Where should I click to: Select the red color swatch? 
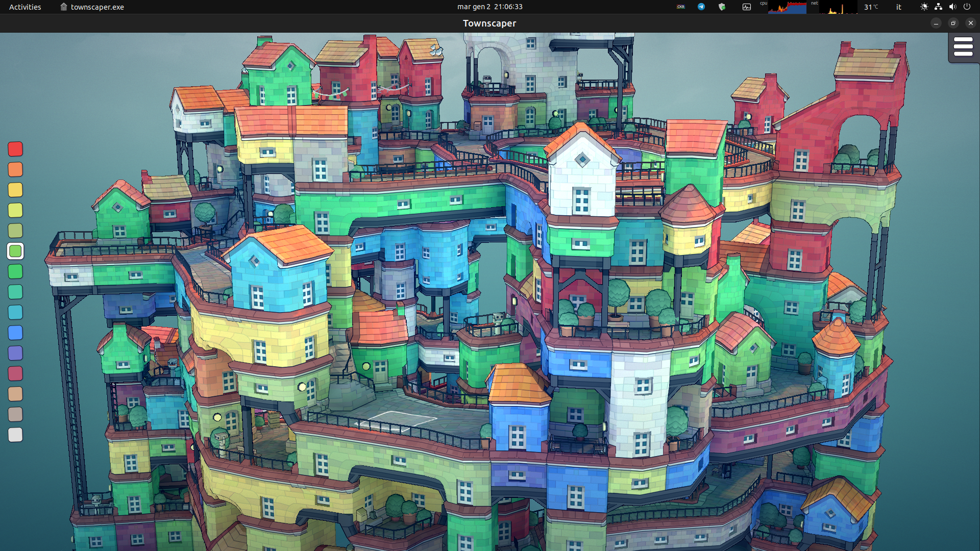[15, 149]
